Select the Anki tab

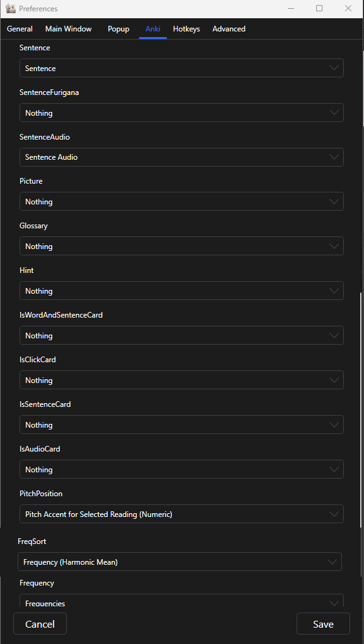[153, 29]
